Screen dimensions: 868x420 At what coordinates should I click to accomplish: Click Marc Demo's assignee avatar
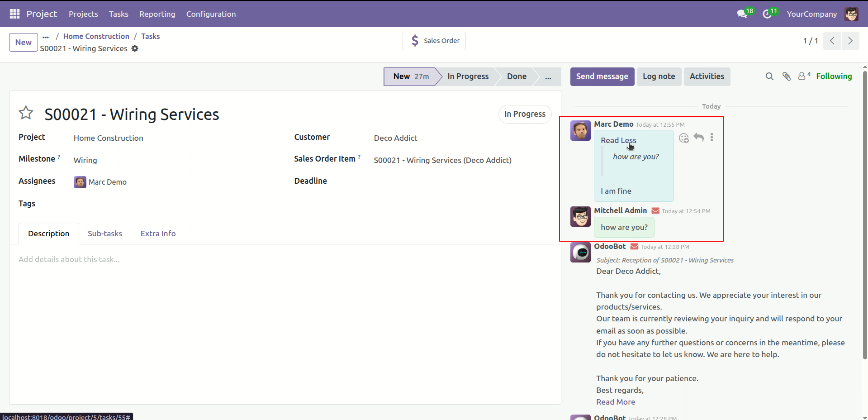pos(80,182)
